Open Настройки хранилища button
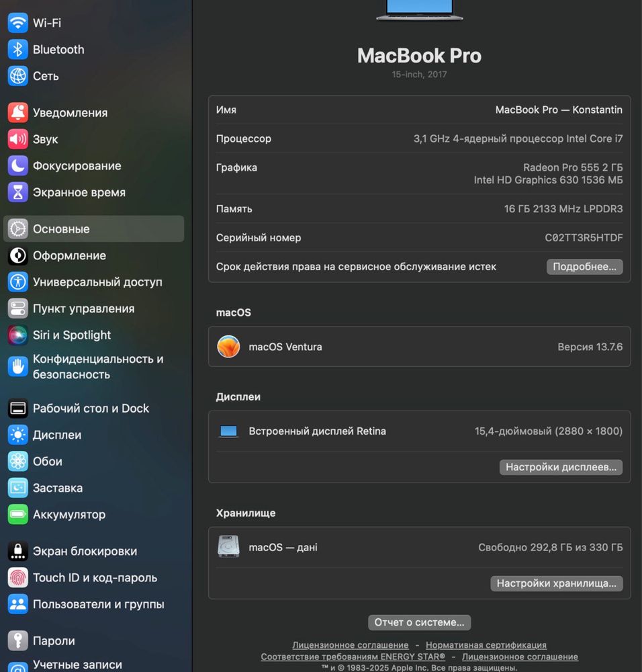This screenshot has height=672, width=642. (556, 583)
